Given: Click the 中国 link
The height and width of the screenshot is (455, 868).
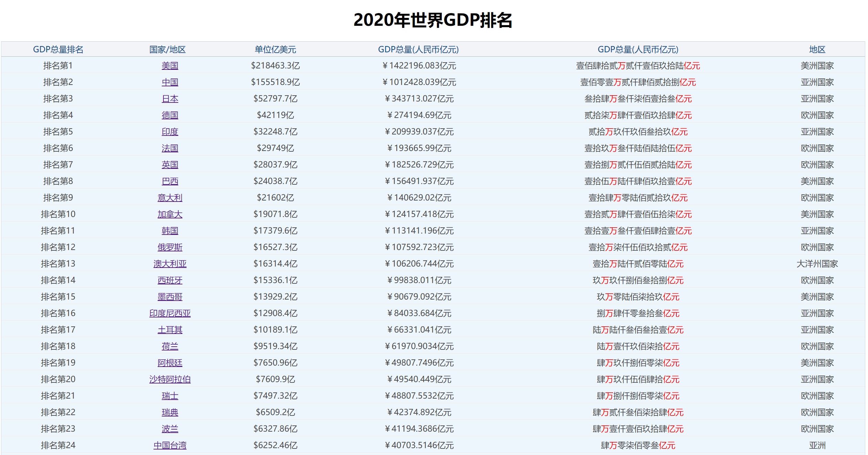Looking at the screenshot, I should pos(170,82).
